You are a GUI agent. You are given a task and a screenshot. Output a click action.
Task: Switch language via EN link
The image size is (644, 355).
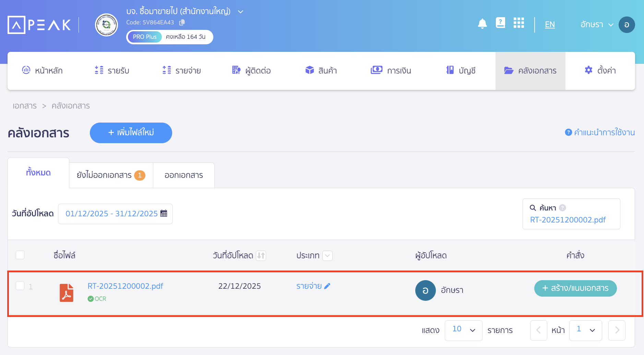550,25
